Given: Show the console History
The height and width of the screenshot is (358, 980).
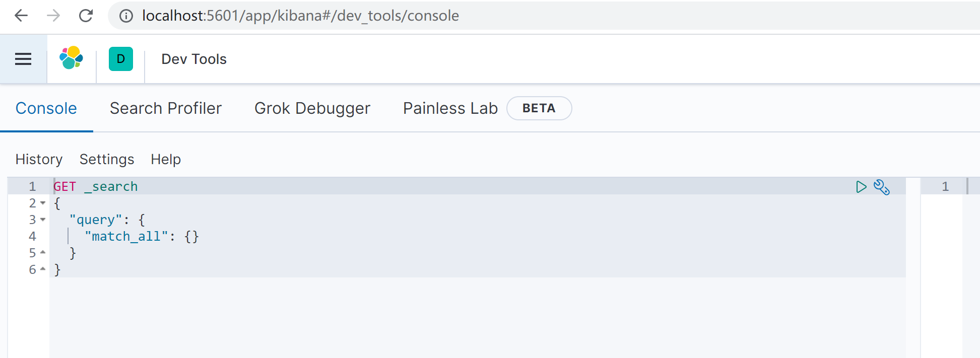Looking at the screenshot, I should [x=39, y=159].
